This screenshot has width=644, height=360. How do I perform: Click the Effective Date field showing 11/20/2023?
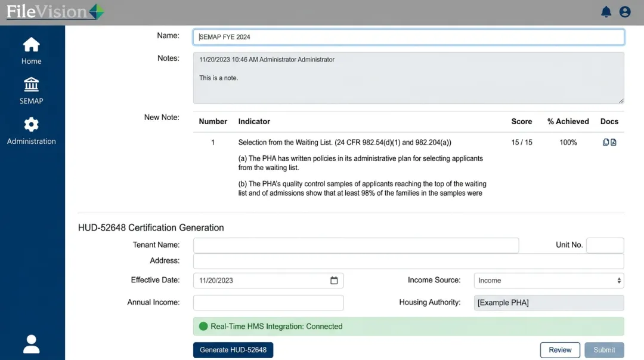point(268,280)
